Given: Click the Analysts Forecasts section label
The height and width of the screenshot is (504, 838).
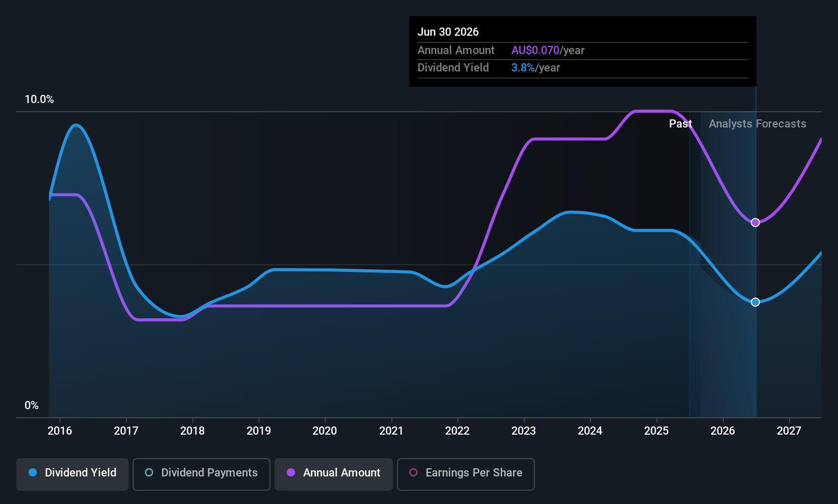Looking at the screenshot, I should (x=757, y=124).
